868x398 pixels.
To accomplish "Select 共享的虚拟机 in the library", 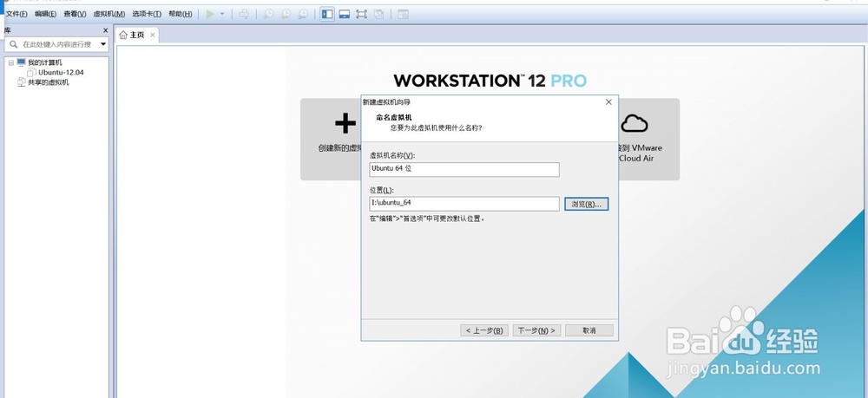I will (48, 82).
